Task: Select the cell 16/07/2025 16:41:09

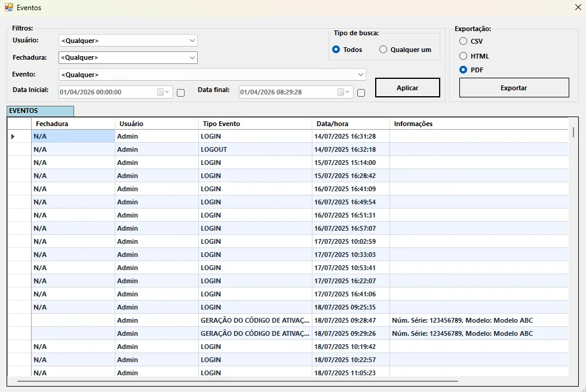Action: point(351,189)
